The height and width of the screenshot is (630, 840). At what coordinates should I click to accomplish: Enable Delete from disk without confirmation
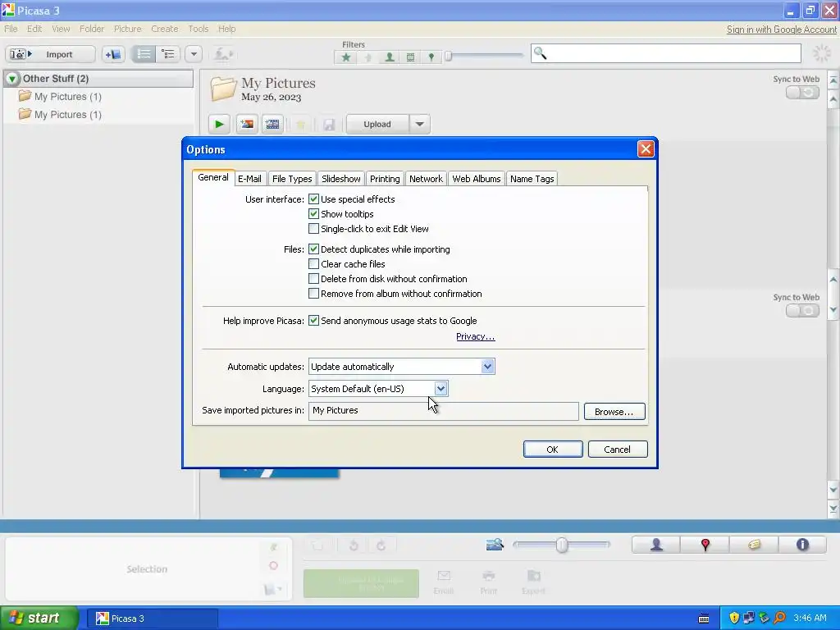pyautogui.click(x=313, y=279)
